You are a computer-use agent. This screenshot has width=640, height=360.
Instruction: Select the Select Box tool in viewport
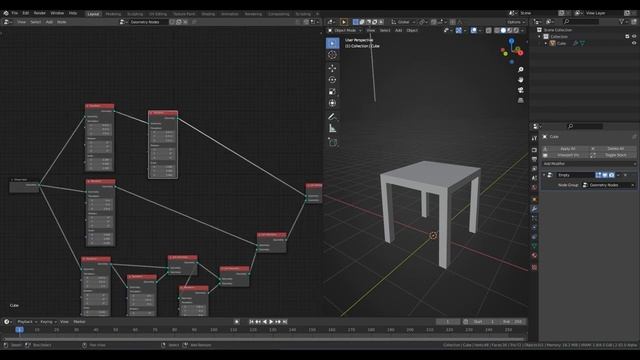click(332, 43)
